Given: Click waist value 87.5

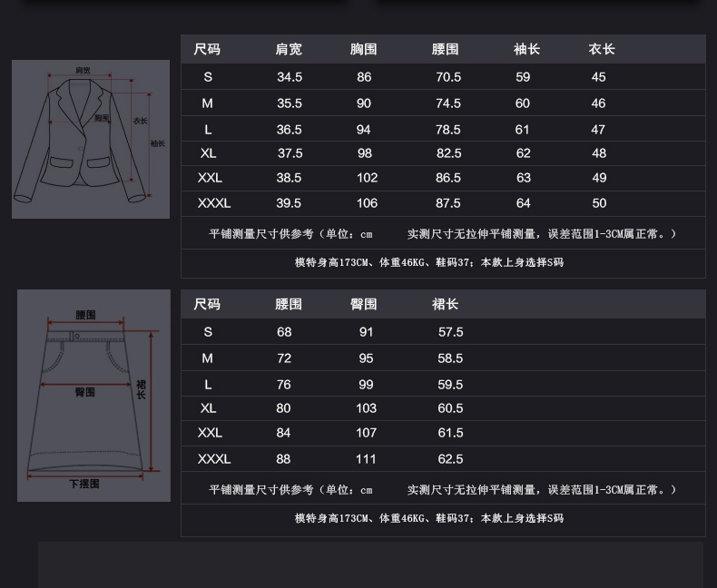Looking at the screenshot, I should click(447, 203).
